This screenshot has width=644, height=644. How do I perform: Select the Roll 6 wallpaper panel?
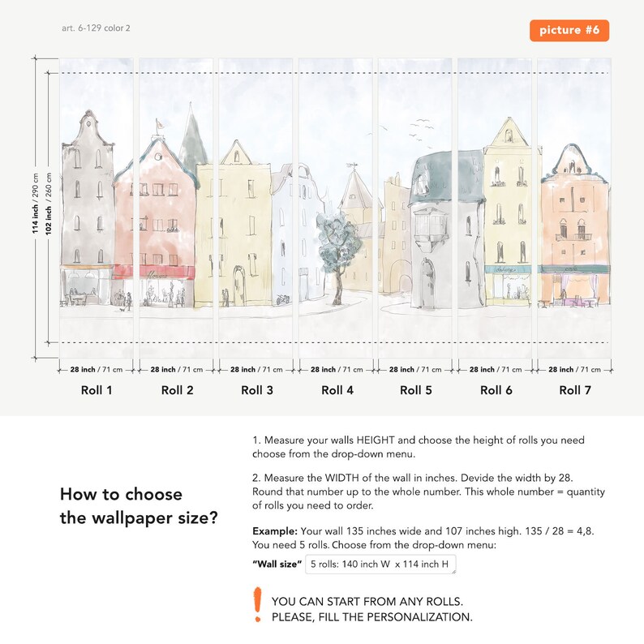(495, 208)
